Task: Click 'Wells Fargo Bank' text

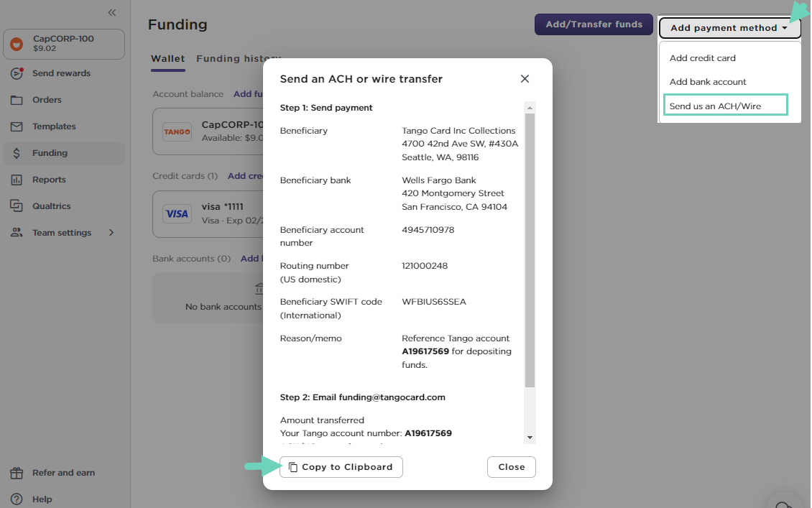Action: click(x=438, y=180)
